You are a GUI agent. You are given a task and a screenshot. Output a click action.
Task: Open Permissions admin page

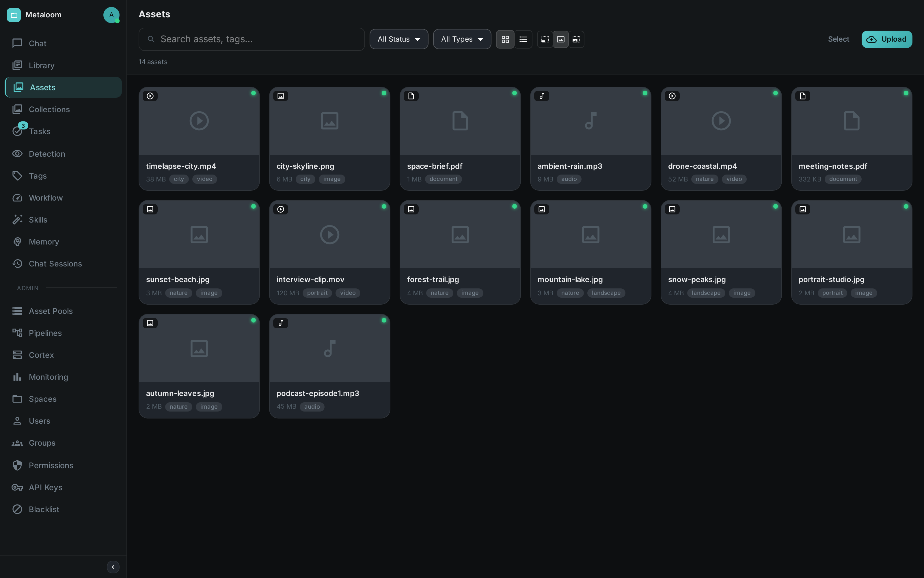[x=63, y=465]
